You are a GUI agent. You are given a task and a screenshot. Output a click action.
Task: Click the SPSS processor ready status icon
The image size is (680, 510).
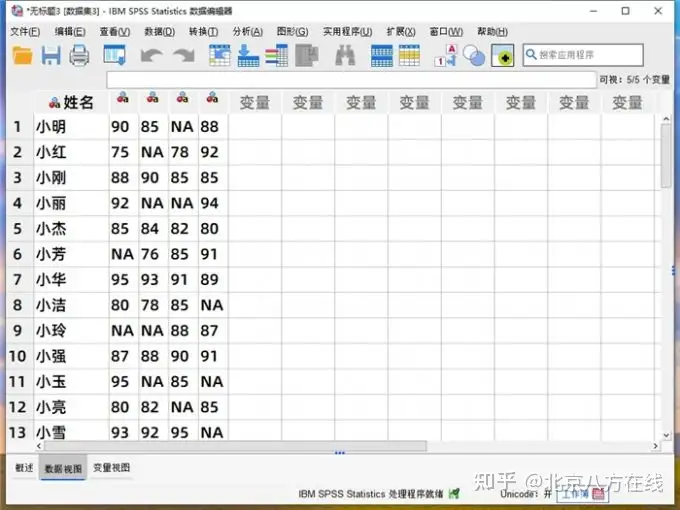454,493
